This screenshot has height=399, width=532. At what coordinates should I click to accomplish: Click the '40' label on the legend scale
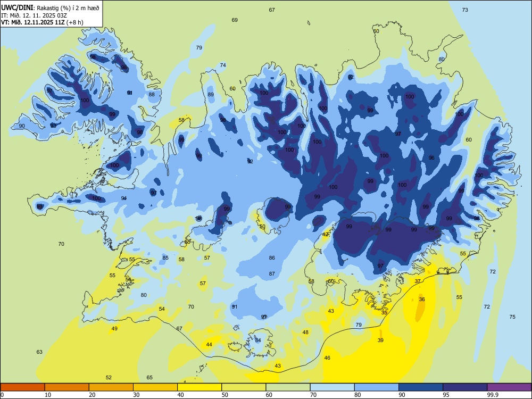[x=181, y=395]
